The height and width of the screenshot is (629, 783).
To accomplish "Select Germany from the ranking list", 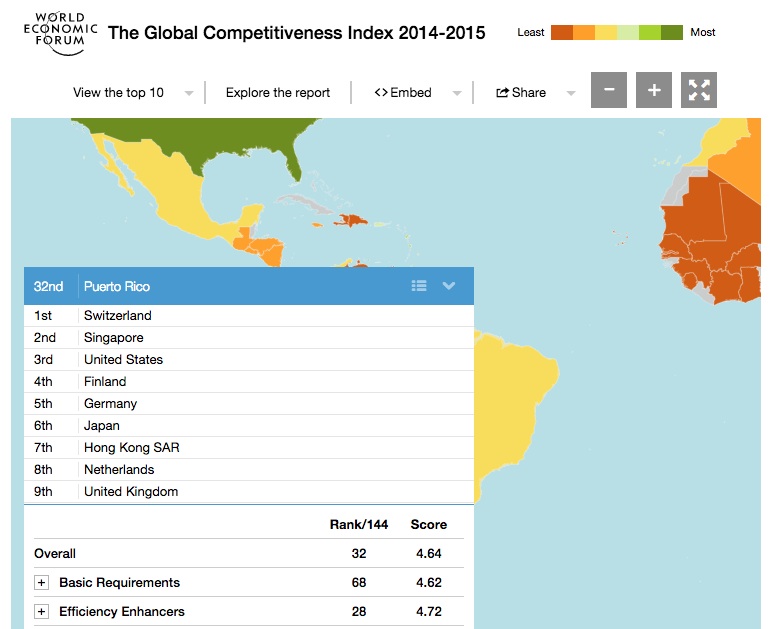I will pos(249,403).
